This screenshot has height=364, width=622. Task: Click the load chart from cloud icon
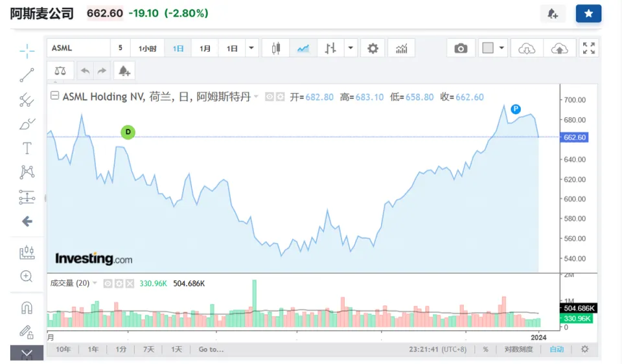[527, 49]
